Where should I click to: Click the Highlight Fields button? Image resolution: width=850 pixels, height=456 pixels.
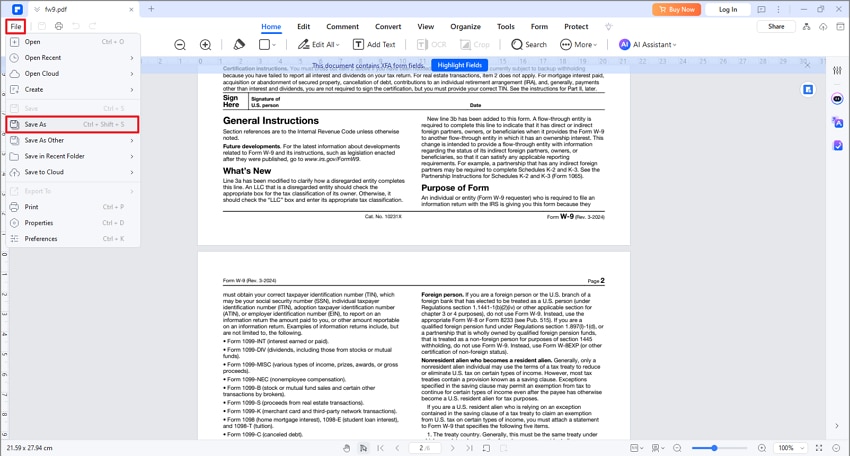pos(460,65)
